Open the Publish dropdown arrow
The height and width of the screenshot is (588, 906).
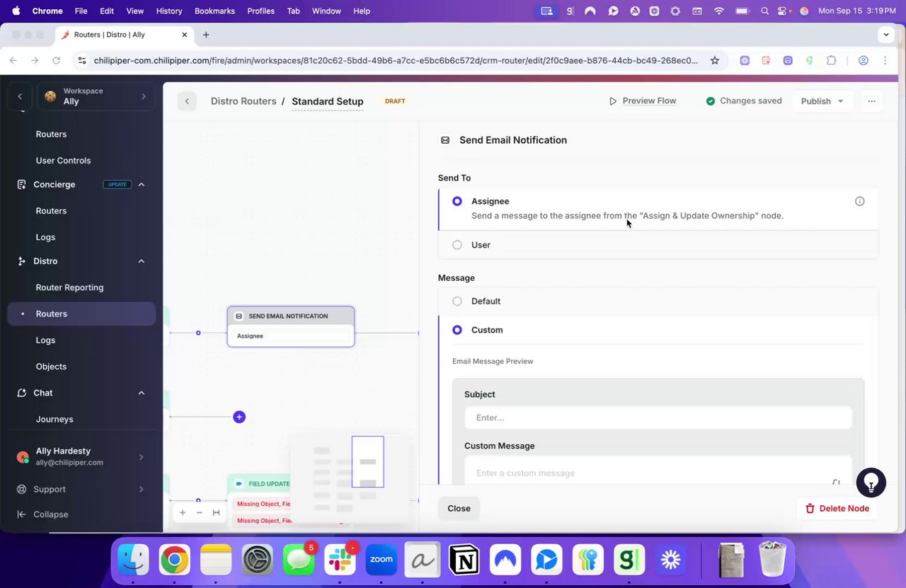point(841,101)
